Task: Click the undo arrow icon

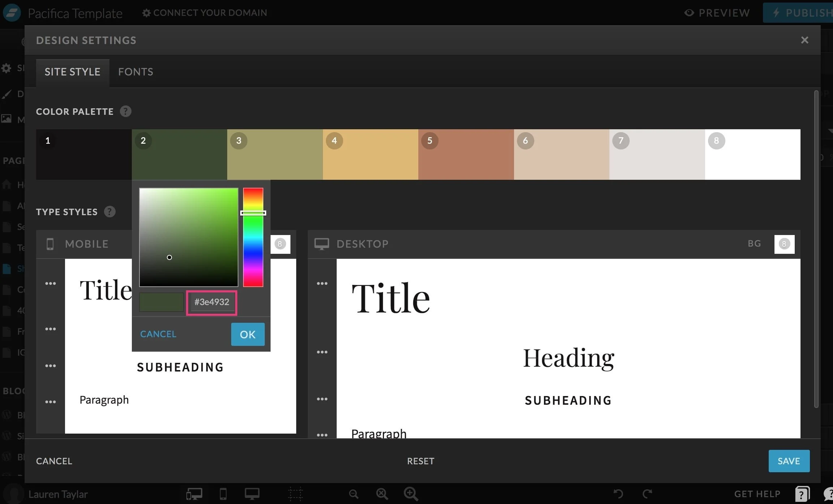Action: (x=618, y=494)
